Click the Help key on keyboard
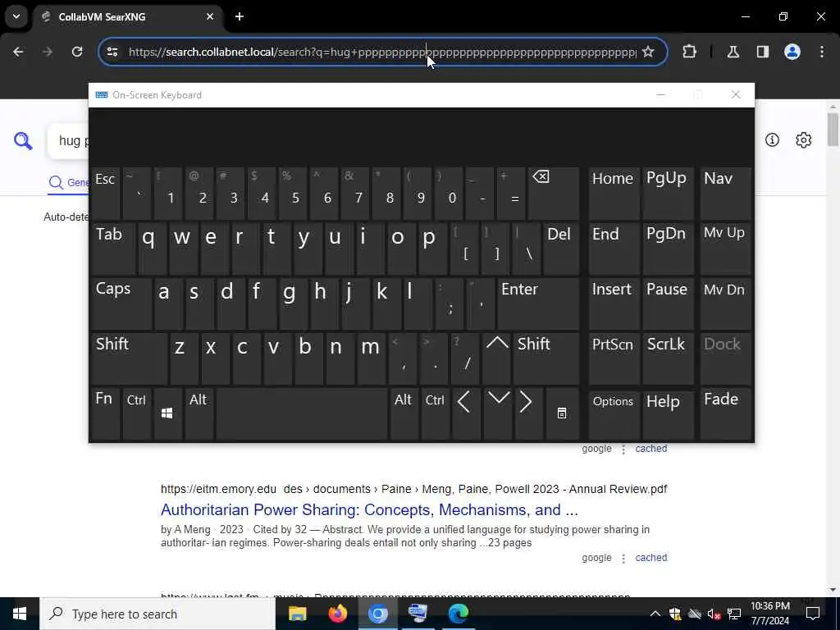Screen dimensions: 840x630 (x=668, y=414)
